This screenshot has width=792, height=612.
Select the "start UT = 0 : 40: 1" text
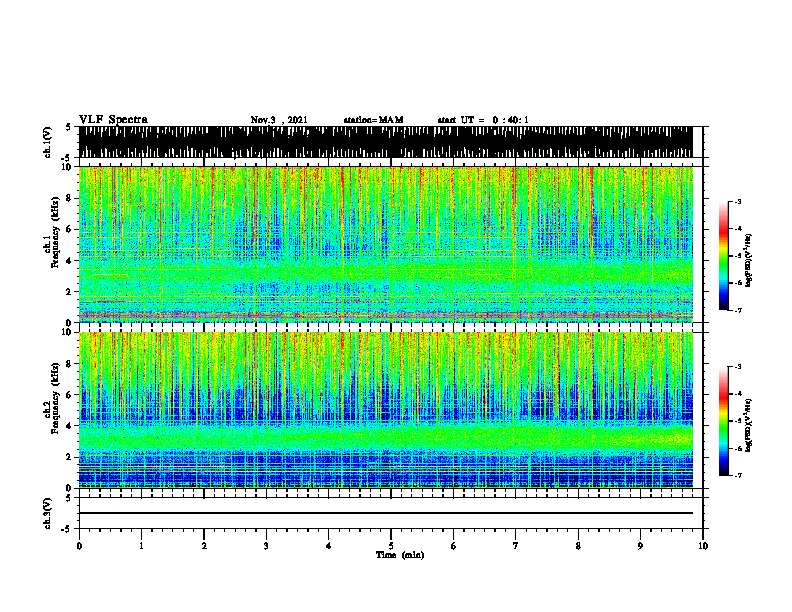(x=483, y=120)
